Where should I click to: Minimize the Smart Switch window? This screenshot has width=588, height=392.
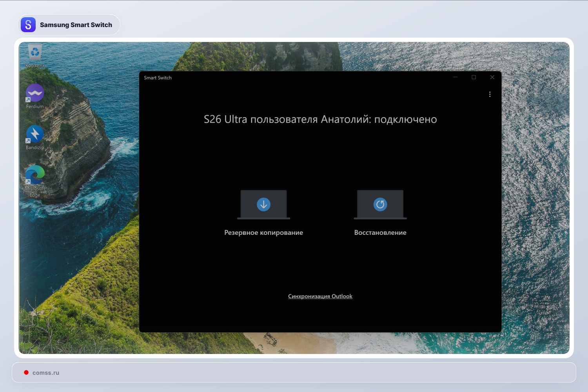pos(456,77)
